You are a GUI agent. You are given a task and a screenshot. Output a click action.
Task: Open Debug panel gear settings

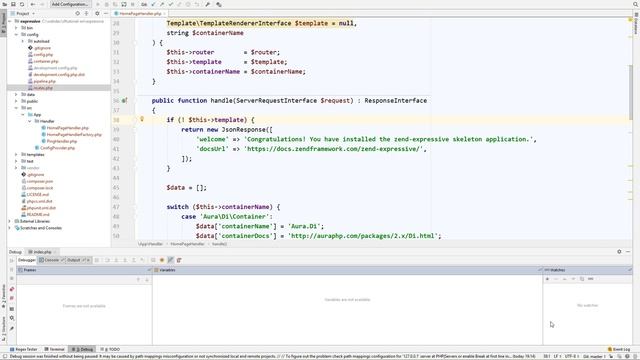(x=619, y=252)
